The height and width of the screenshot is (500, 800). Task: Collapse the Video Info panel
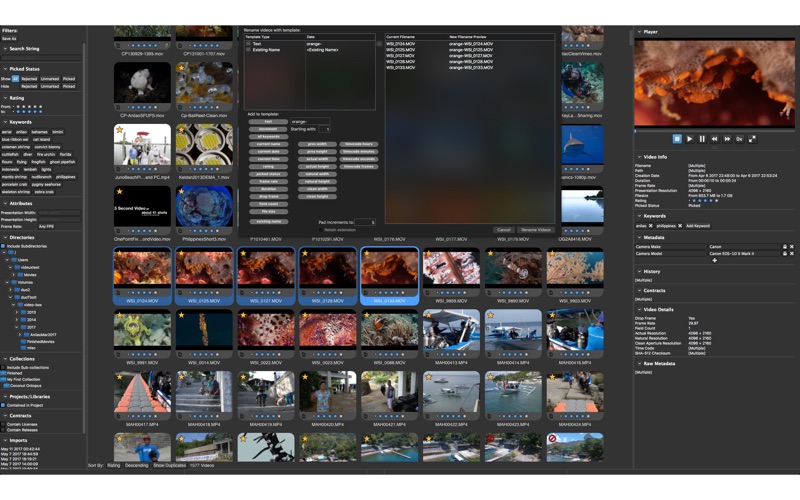639,157
